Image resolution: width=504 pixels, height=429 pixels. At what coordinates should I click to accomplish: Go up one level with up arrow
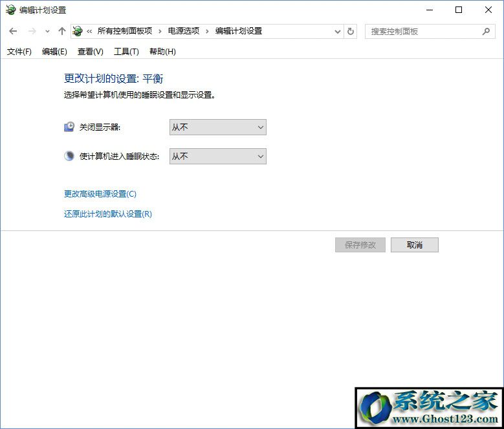point(62,31)
